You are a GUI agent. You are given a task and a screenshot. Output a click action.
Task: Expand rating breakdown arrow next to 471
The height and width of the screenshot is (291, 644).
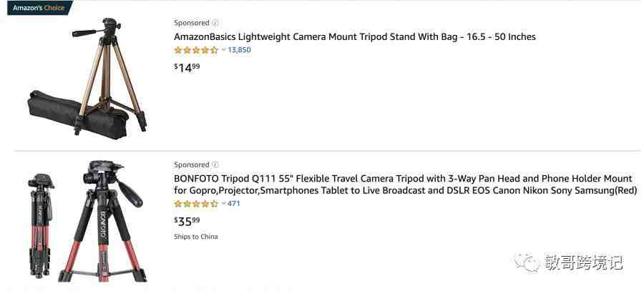tap(223, 203)
